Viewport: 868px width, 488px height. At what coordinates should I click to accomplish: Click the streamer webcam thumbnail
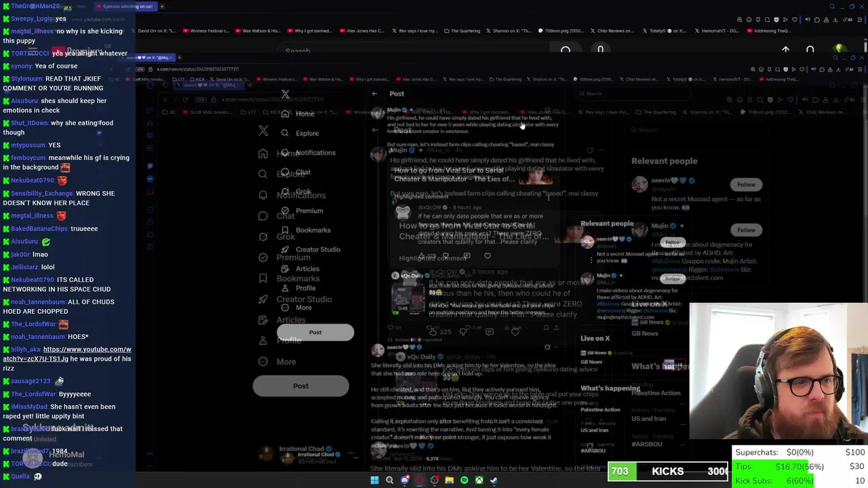[x=778, y=371]
